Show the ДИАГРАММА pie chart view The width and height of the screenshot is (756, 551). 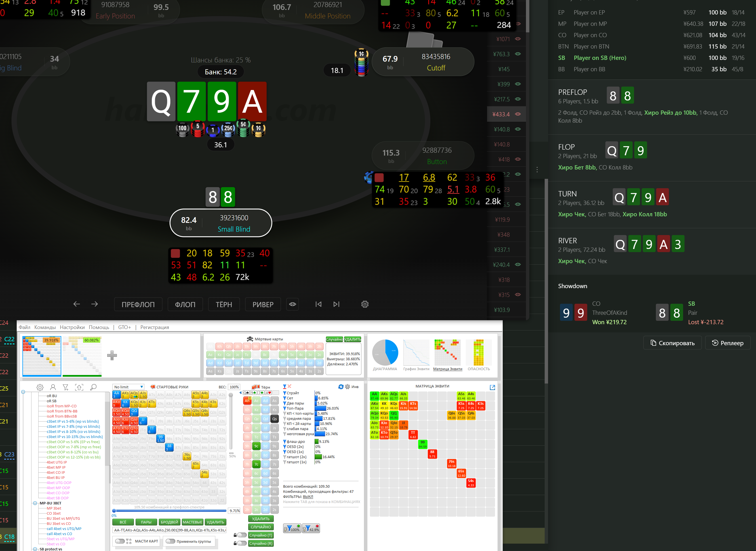tap(385, 355)
